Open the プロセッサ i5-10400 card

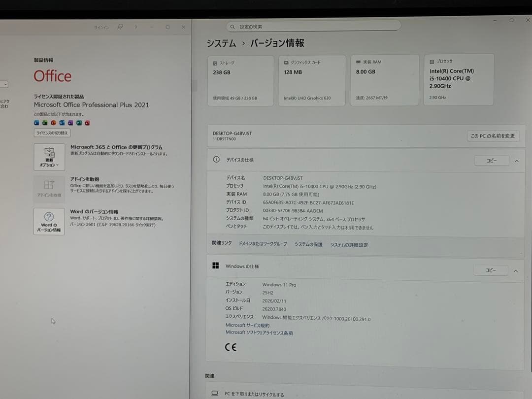459,79
